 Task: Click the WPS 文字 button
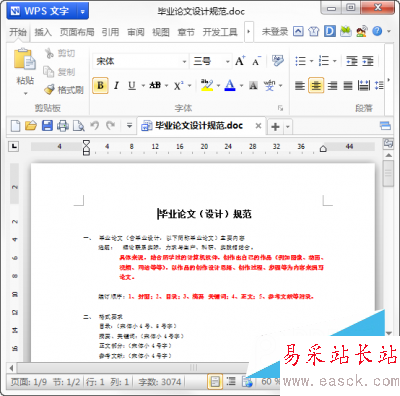[x=42, y=11]
